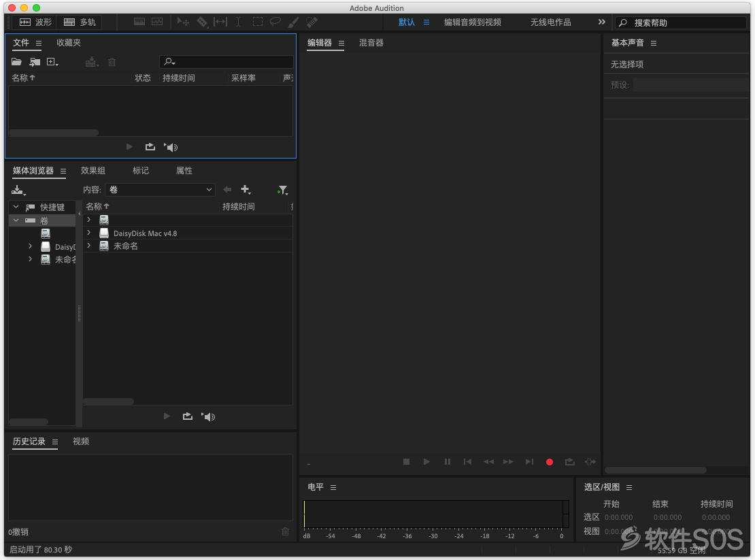
Task: Click History panel trash icon
Action: 285,531
